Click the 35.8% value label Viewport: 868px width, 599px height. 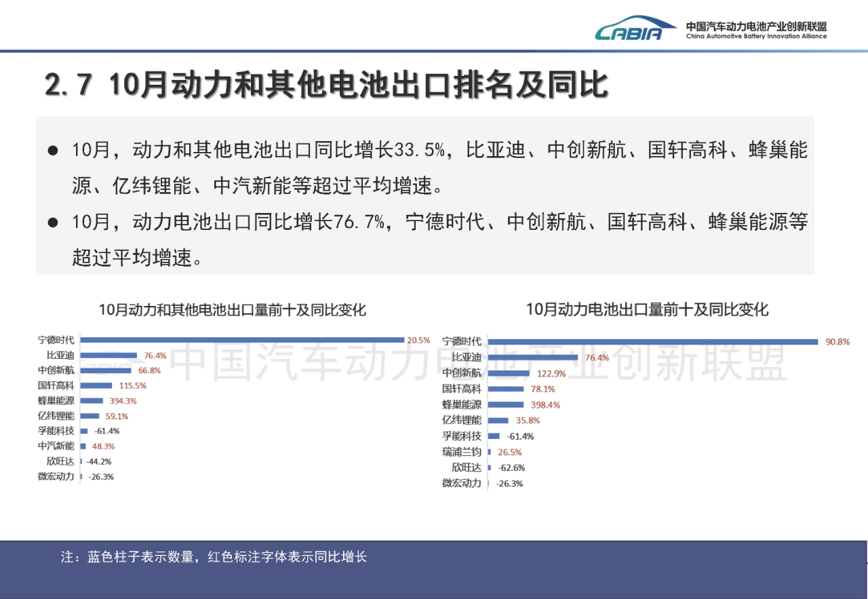528,421
